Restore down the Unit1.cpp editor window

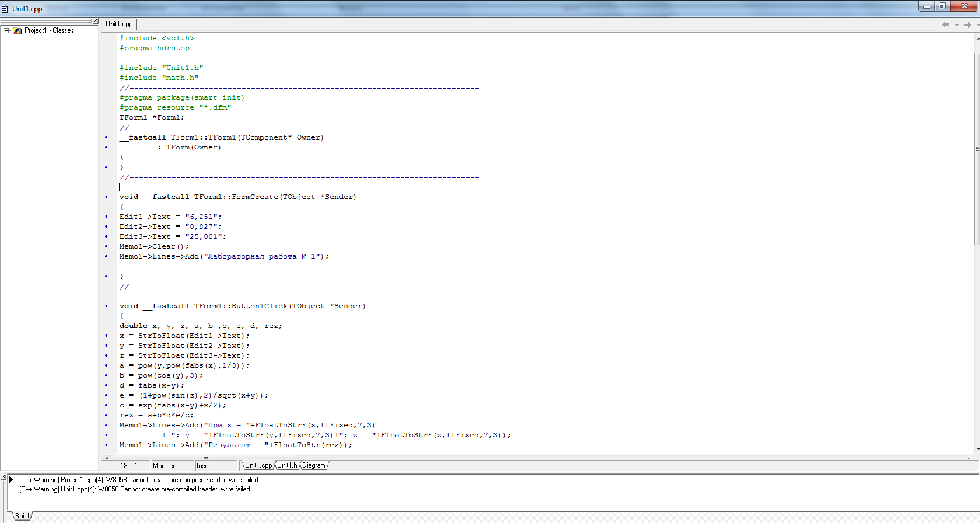coord(942,6)
